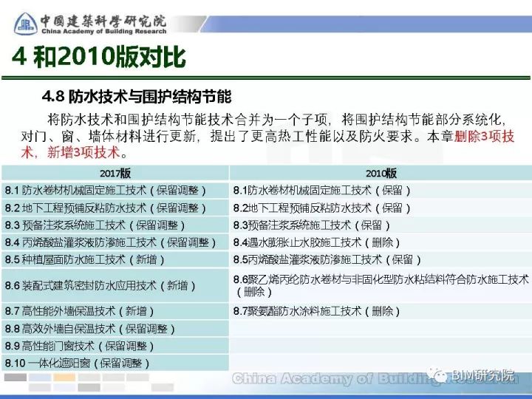Click 2017 row 8.1 防水卷材机械固定施工技术(保留调整)

pos(115,191)
